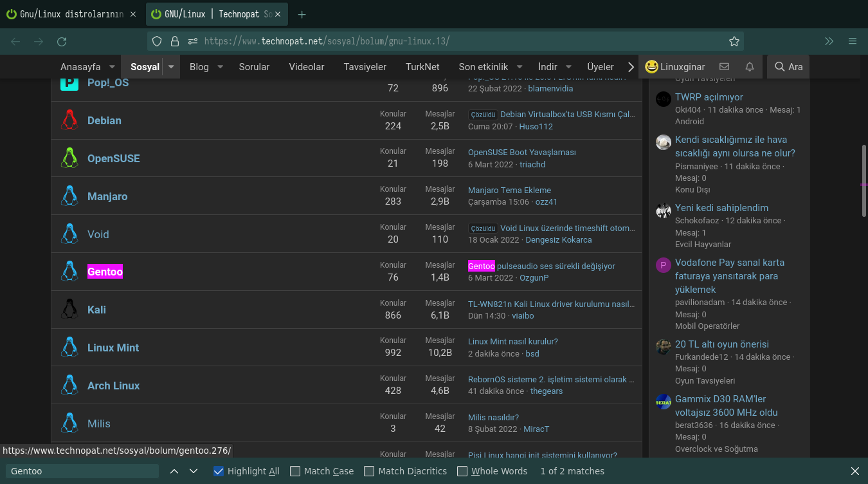Focus the find bar text field
The width and height of the screenshot is (868, 484).
coord(82,471)
